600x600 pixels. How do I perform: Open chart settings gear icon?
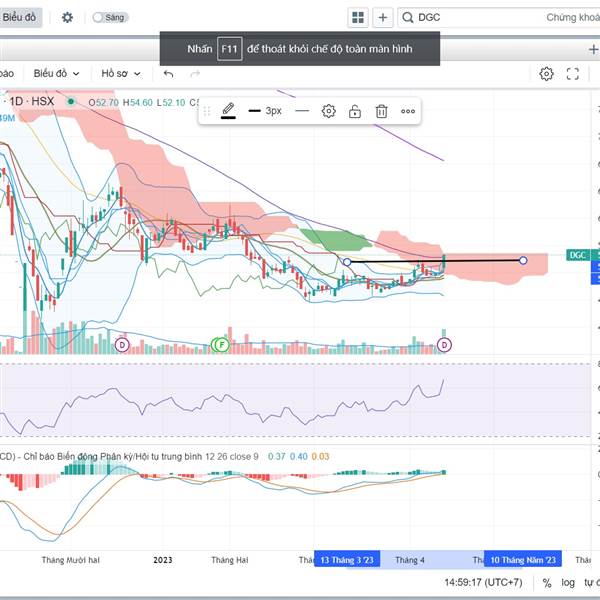coord(546,74)
